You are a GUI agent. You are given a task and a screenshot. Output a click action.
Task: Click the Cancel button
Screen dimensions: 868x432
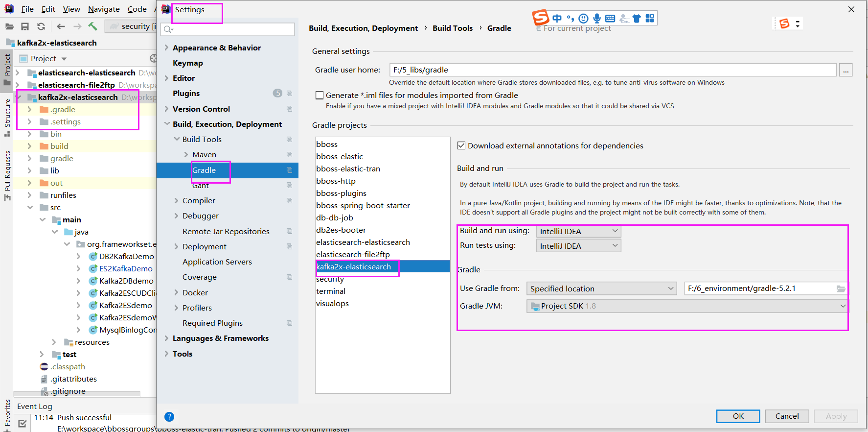[x=787, y=416]
